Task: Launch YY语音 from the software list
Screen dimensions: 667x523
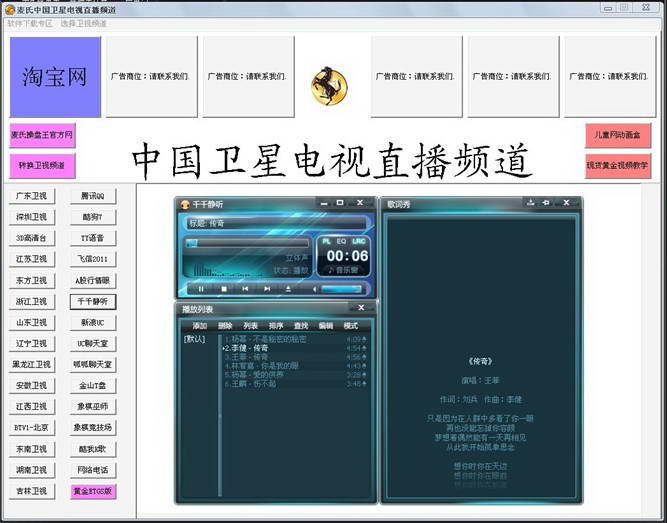Action: [93, 238]
